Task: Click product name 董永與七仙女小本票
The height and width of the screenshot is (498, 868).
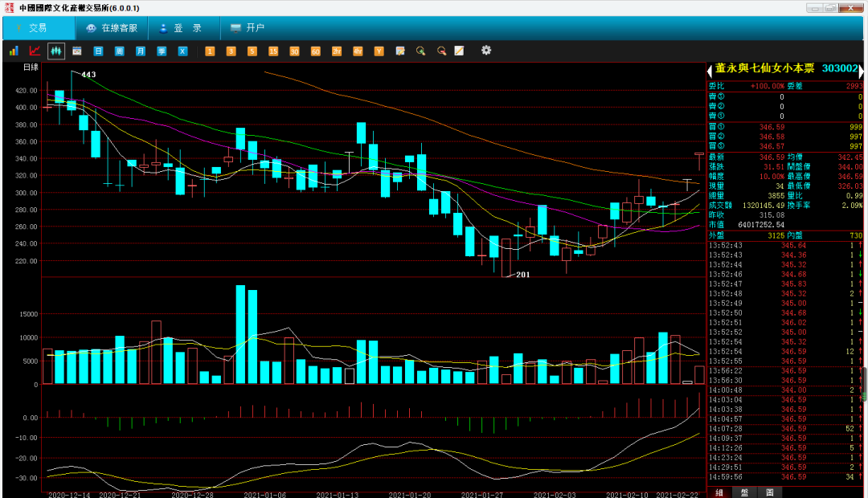Action: pos(764,68)
